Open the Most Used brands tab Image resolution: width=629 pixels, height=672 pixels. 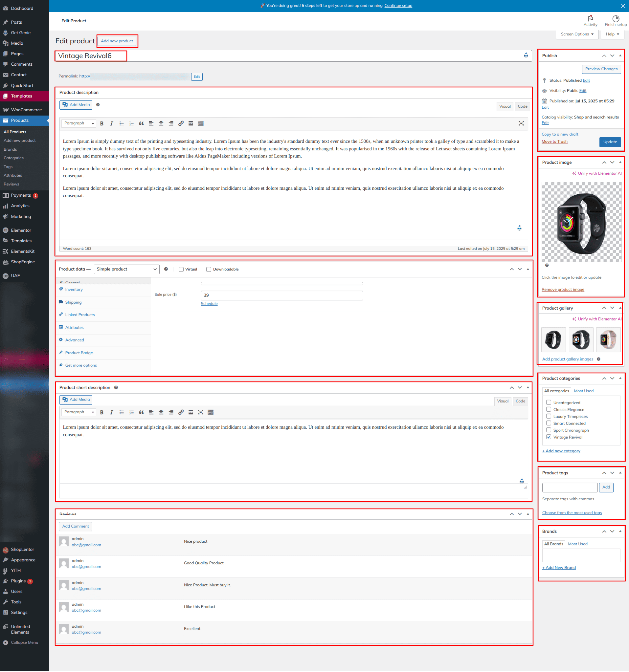(x=578, y=544)
